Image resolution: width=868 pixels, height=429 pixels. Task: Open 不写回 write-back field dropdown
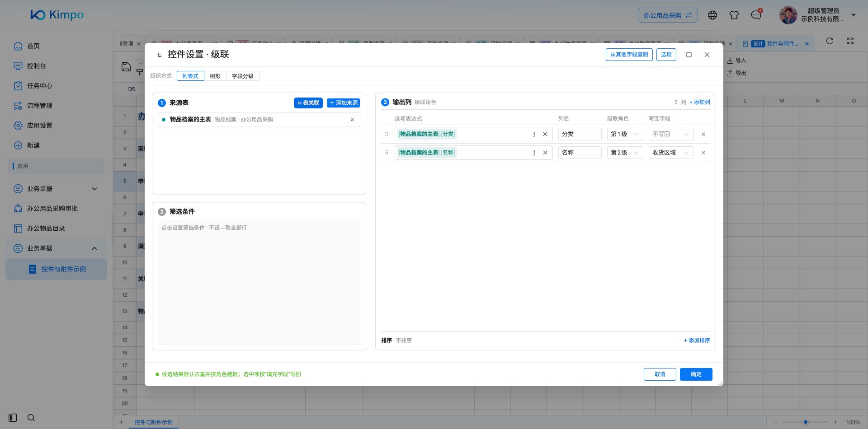(671, 134)
